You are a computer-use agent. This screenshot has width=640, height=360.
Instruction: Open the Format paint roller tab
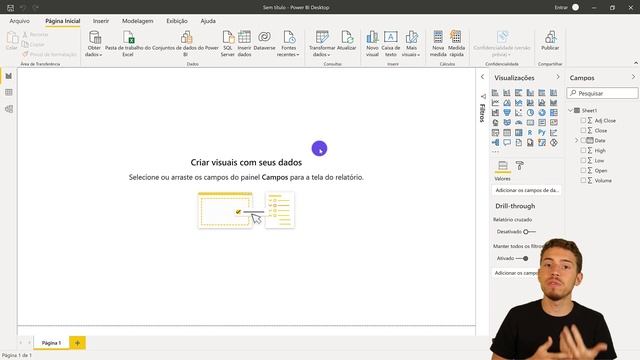click(x=519, y=165)
